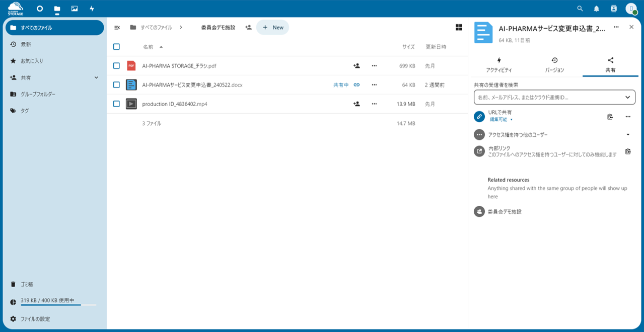
Task: Open the Activity lightning icon in top bar
Action: (92, 9)
